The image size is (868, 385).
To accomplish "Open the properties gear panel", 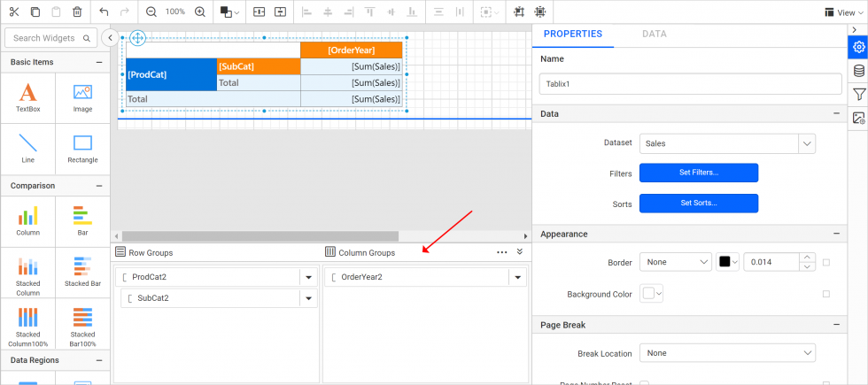I will tap(858, 46).
